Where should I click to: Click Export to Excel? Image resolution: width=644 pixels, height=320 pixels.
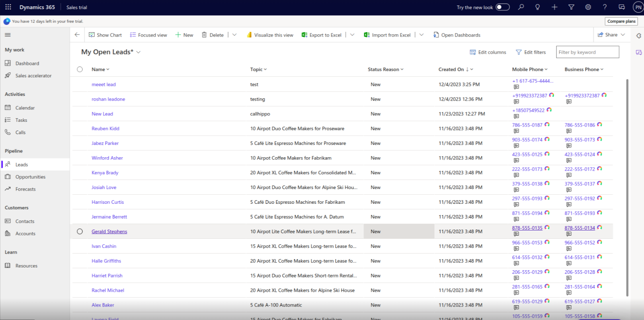(322, 35)
